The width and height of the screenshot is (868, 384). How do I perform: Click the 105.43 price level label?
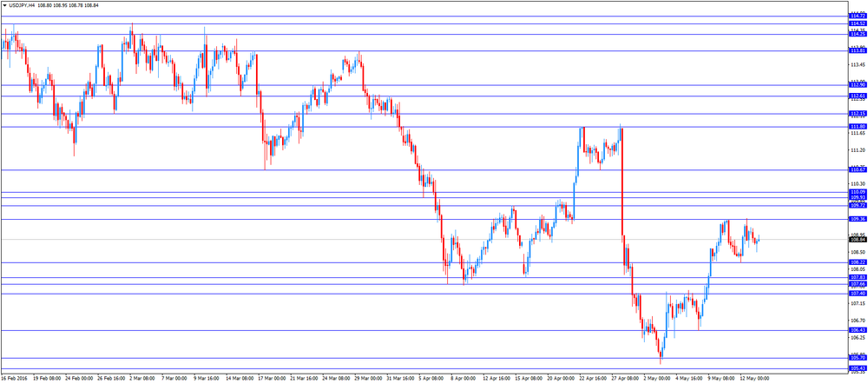[858, 368]
